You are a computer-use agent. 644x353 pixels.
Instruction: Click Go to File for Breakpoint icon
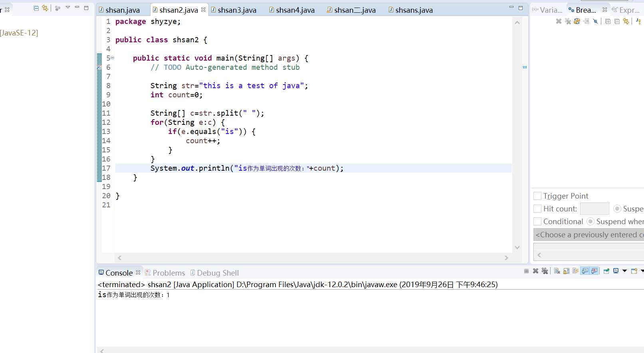click(586, 21)
